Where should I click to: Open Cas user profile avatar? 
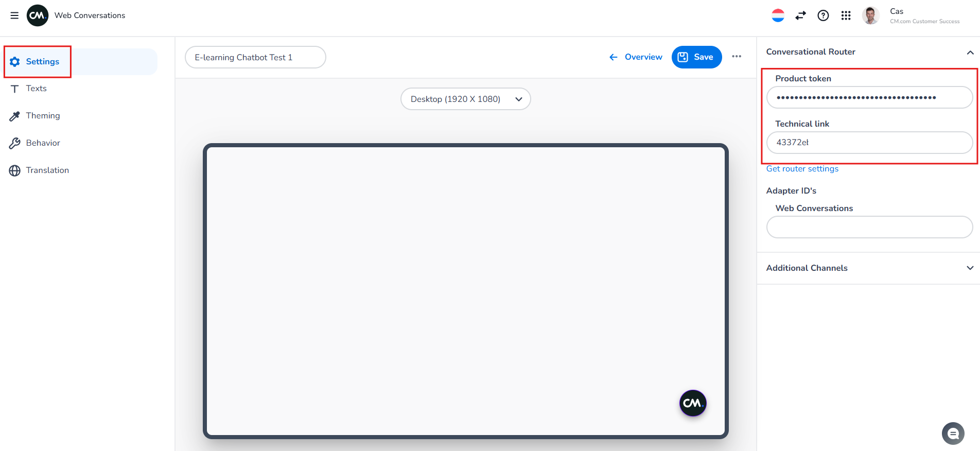pyautogui.click(x=870, y=15)
